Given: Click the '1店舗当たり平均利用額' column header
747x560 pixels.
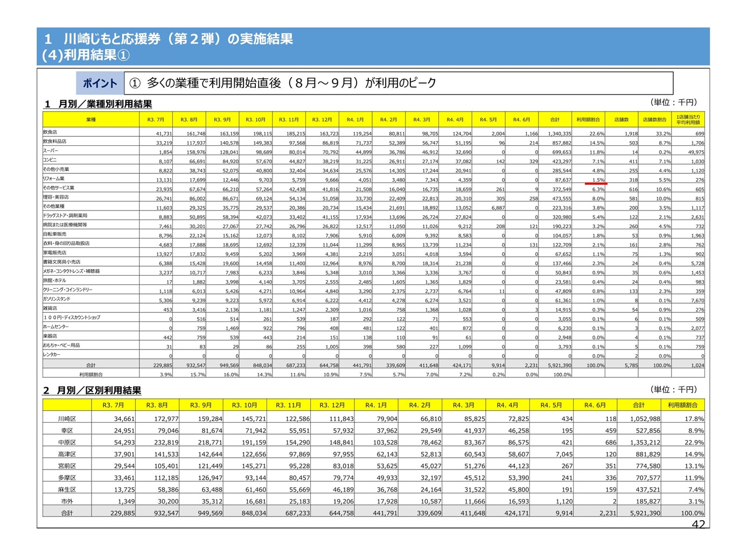Looking at the screenshot, I should 688,120.
